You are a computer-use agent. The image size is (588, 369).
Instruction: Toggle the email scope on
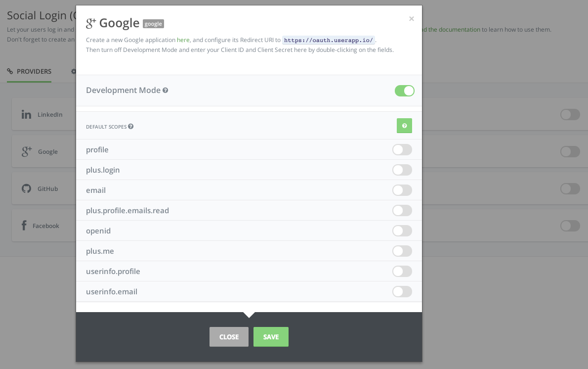coord(402,190)
